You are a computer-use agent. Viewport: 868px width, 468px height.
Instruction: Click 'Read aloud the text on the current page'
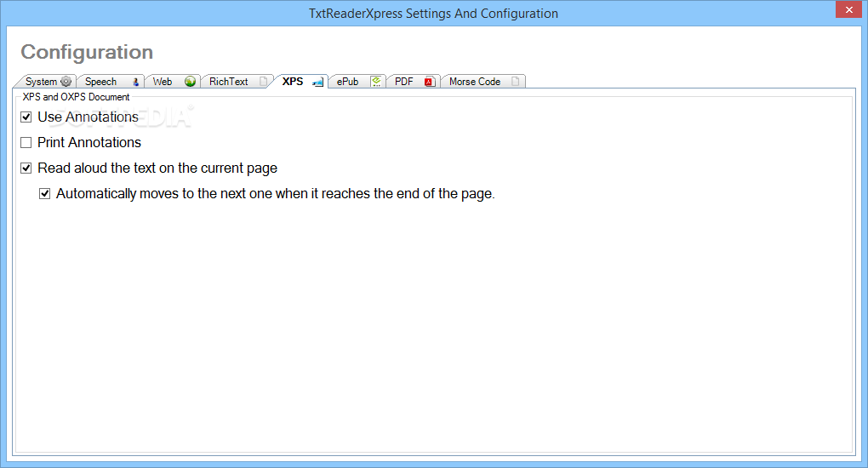[x=157, y=168]
